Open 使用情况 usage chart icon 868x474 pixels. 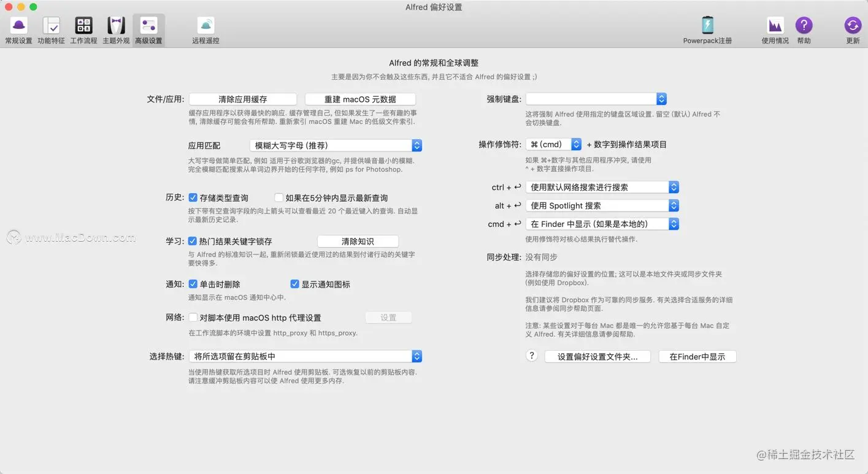[775, 25]
